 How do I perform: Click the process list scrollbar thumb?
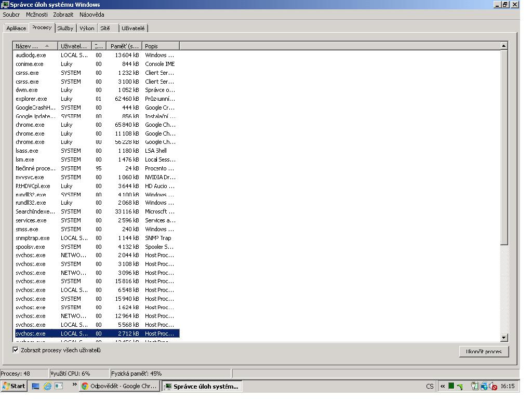tap(504, 147)
